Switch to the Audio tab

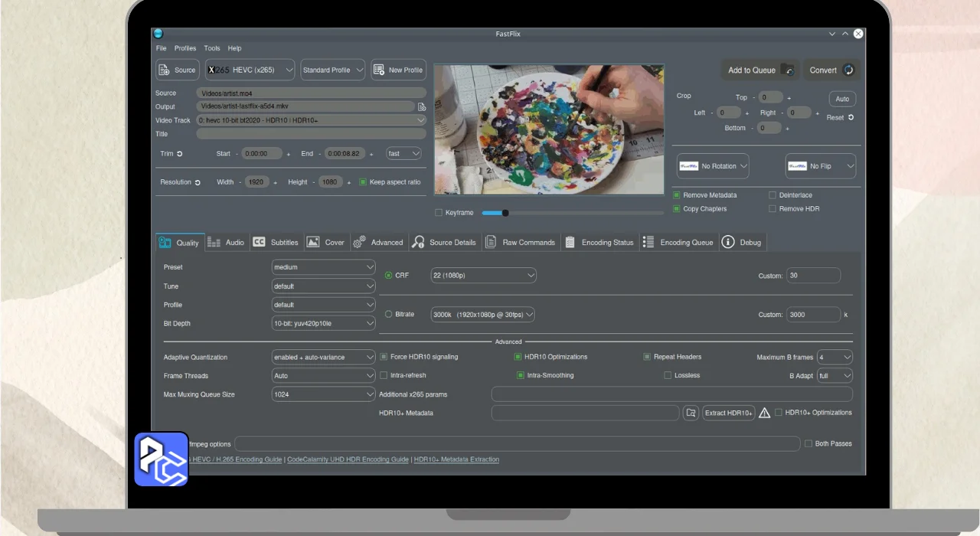tap(226, 243)
